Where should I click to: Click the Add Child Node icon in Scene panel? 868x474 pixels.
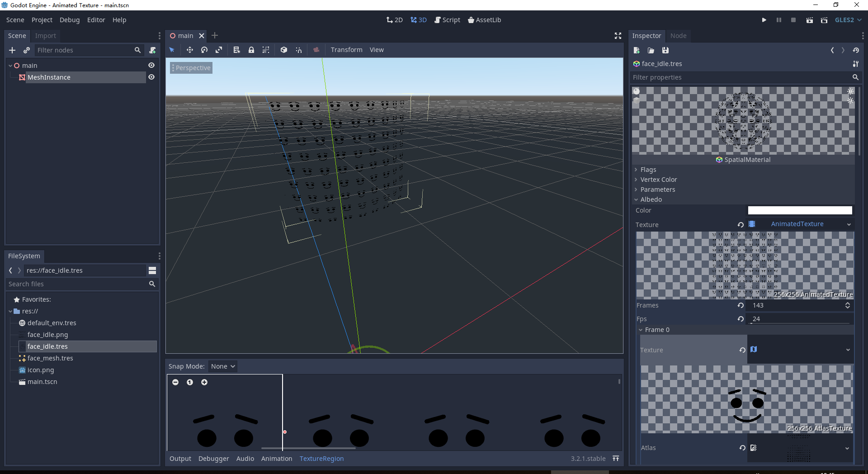pos(12,50)
